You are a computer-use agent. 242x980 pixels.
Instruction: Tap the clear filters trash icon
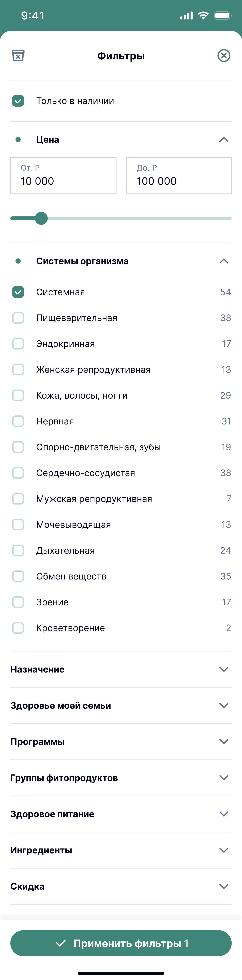18,56
